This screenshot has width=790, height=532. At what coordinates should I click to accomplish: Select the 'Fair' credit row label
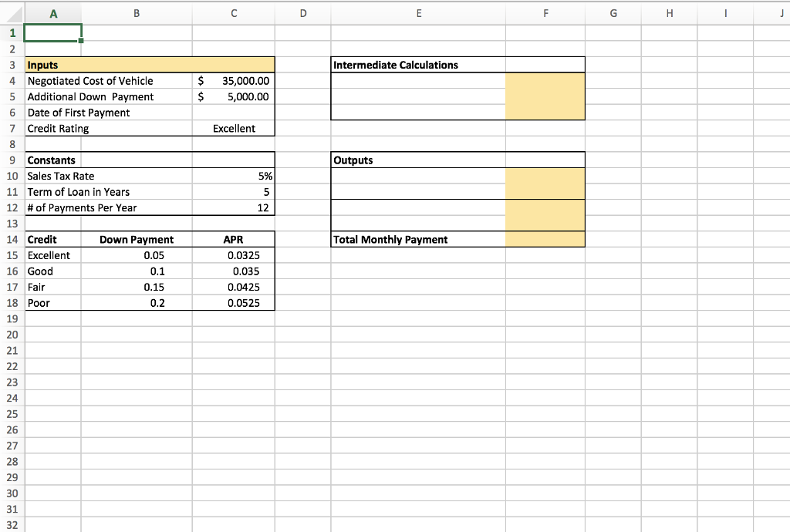pyautogui.click(x=53, y=287)
